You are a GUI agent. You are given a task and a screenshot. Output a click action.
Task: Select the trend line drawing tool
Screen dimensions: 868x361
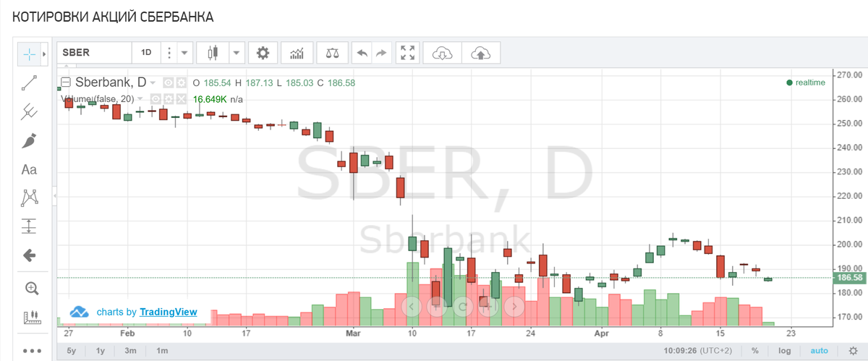point(30,82)
